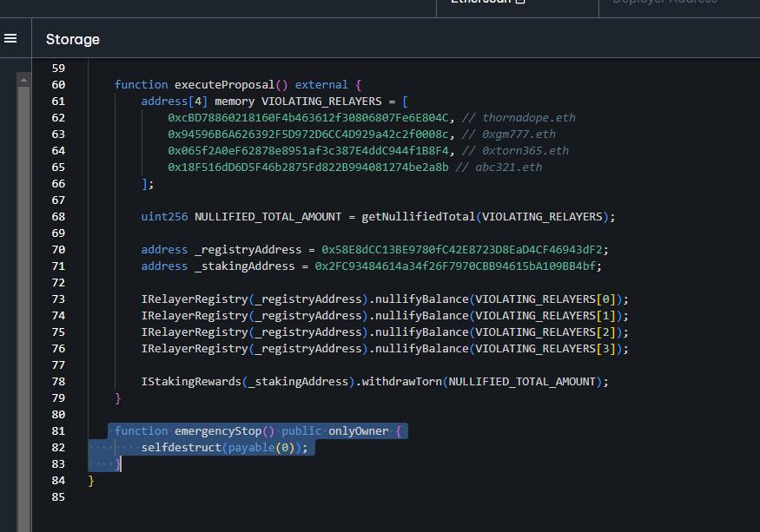Image resolution: width=760 pixels, height=532 pixels.
Task: Click line number 81 in gutter
Action: point(58,430)
